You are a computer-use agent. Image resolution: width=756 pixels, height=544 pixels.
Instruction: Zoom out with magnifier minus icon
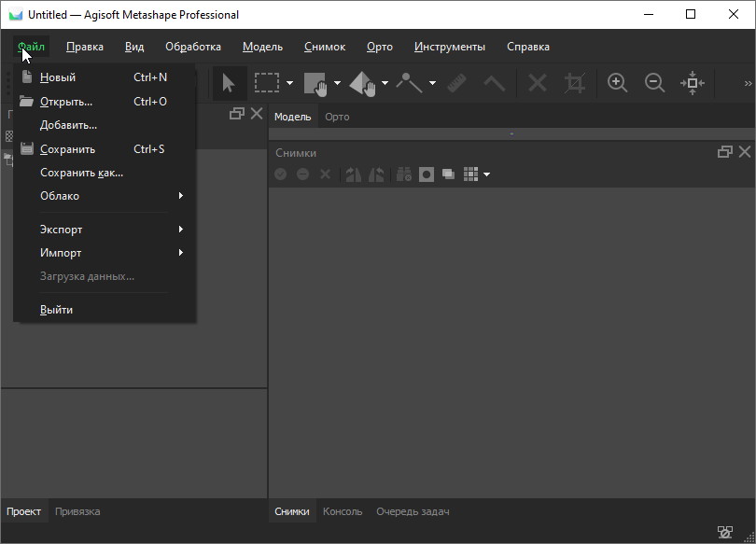[x=655, y=83]
